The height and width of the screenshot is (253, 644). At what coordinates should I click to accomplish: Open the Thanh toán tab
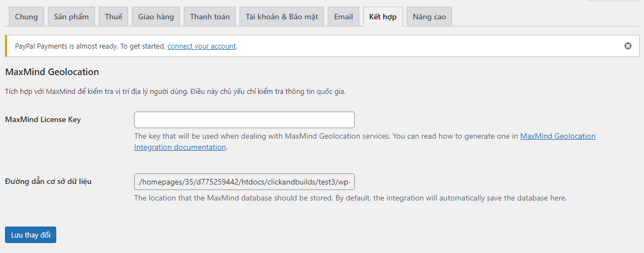(210, 17)
